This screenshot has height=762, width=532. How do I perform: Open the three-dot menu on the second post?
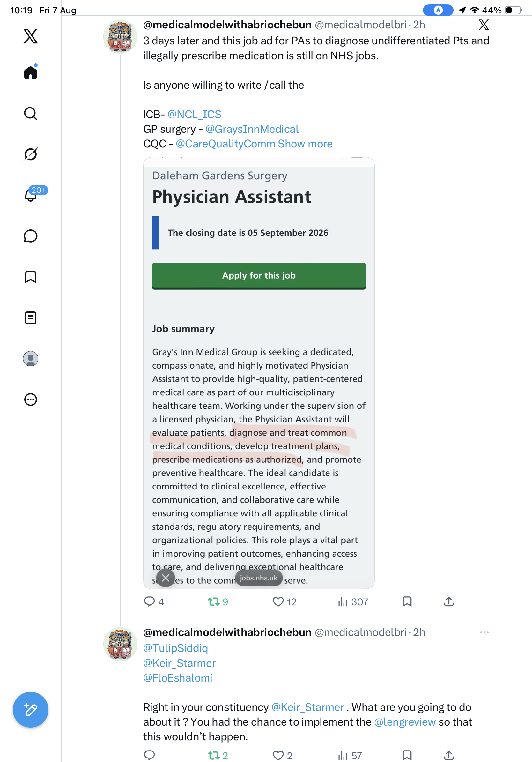coord(484,632)
